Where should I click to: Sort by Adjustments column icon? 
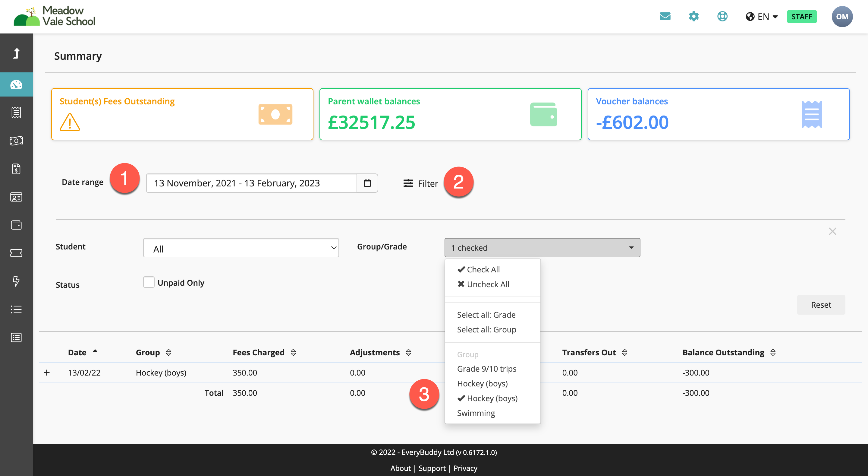408,353
